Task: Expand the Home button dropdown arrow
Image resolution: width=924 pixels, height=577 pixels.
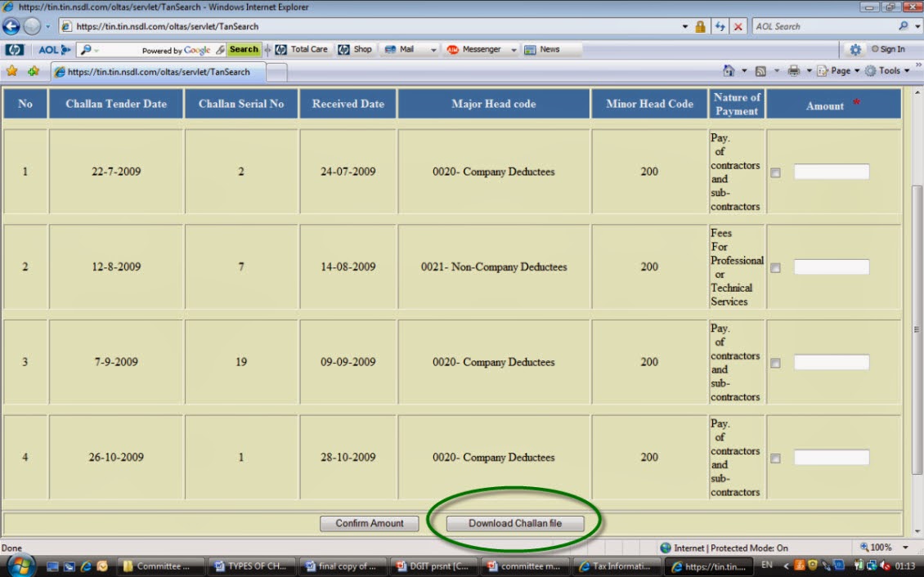Action: (x=743, y=71)
